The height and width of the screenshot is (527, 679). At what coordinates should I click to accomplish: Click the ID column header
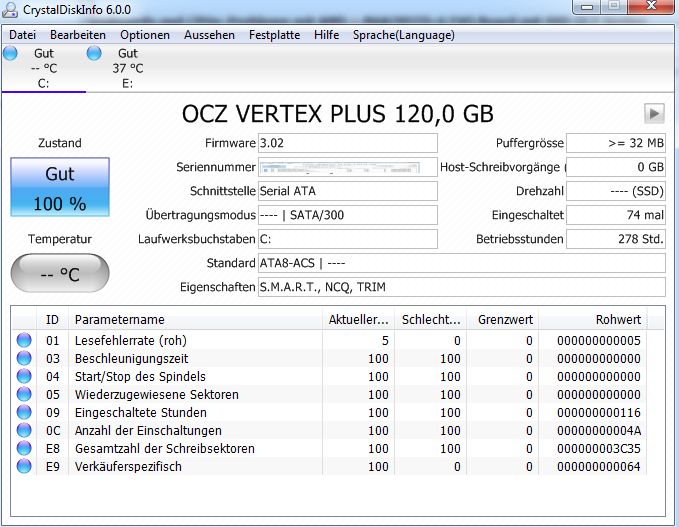52,320
